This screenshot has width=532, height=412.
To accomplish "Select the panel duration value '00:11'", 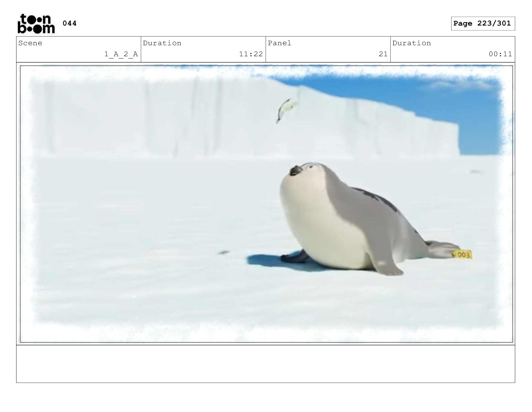I will pos(500,54).
